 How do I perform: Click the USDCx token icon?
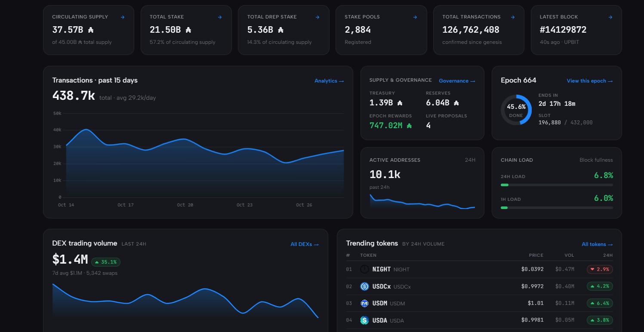point(365,286)
